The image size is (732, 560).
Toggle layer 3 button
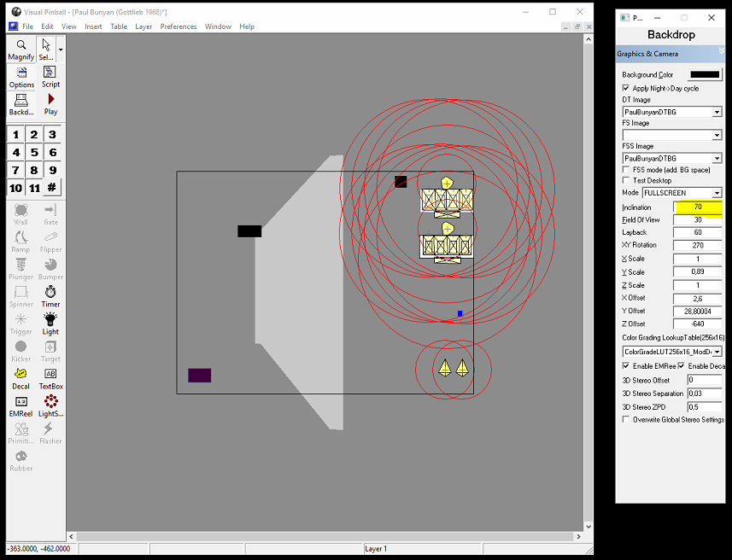[52, 134]
